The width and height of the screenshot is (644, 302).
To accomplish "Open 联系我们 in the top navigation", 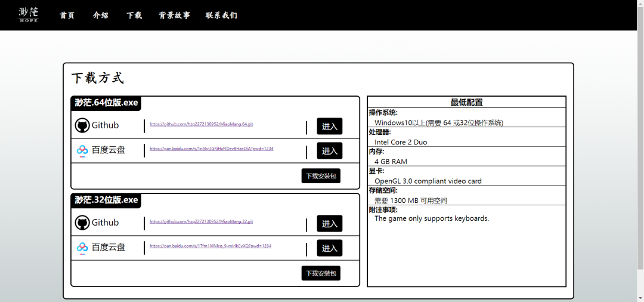I will tap(221, 16).
